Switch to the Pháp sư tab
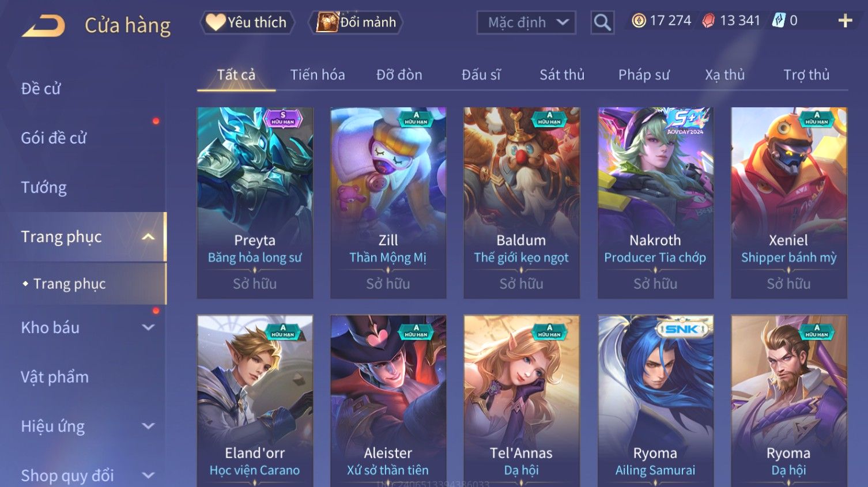The image size is (868, 487). [644, 75]
